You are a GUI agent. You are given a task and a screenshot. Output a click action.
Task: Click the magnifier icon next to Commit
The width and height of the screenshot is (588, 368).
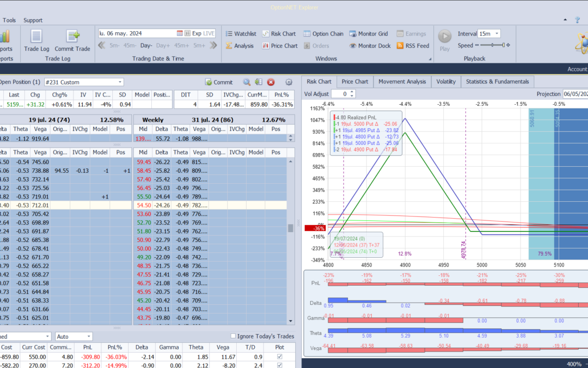pos(247,82)
